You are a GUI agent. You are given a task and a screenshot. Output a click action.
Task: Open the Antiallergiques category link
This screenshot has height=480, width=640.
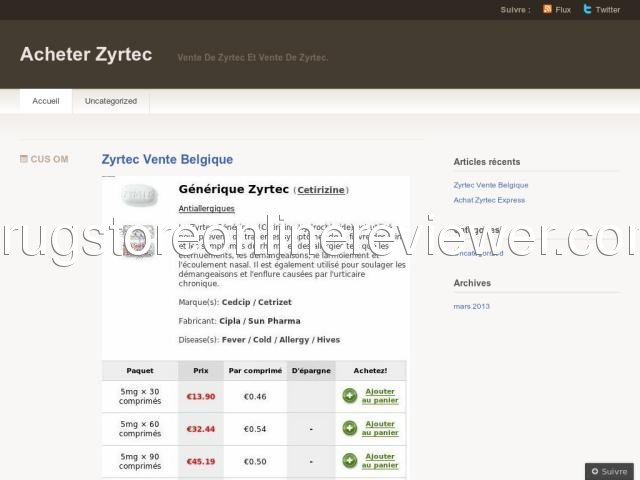207,209
